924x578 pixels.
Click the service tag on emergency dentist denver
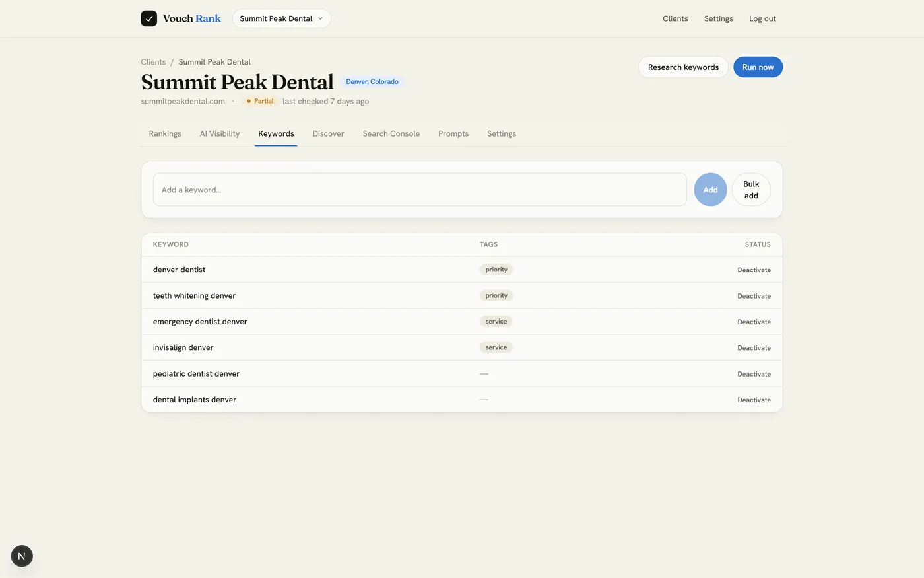[x=496, y=322]
